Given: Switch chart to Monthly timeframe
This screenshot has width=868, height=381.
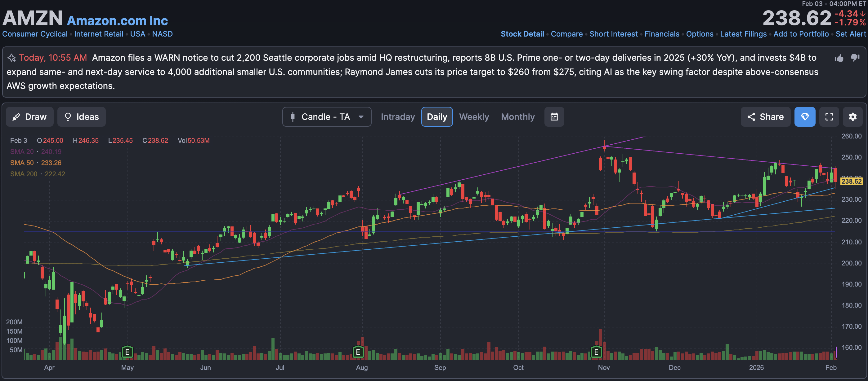Looking at the screenshot, I should (517, 117).
